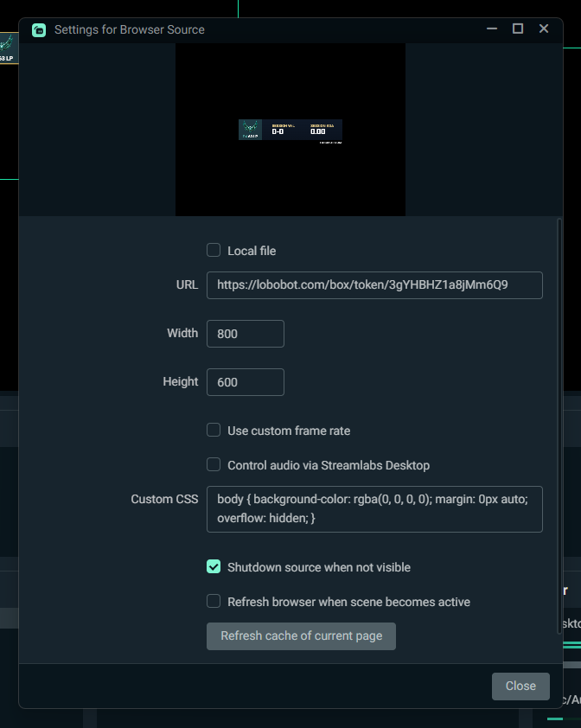Close settings window with X icon
Image resolution: width=581 pixels, height=728 pixels.
click(x=544, y=29)
